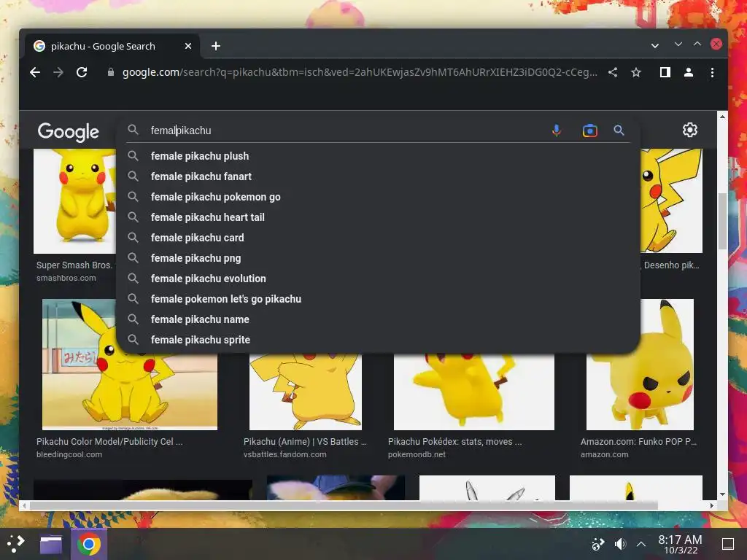Click horizontal scrollbar right arrow

(x=712, y=505)
